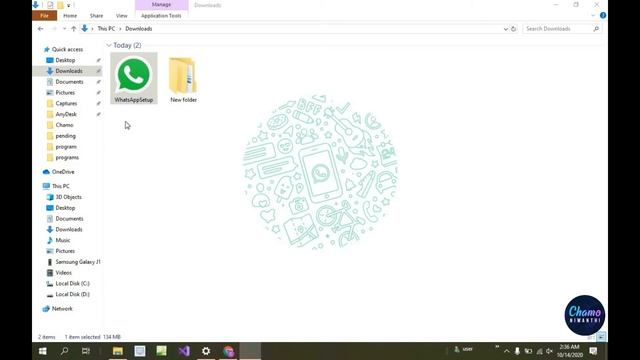Open Documents under Quick access
This screenshot has width=640, height=360.
click(69, 82)
